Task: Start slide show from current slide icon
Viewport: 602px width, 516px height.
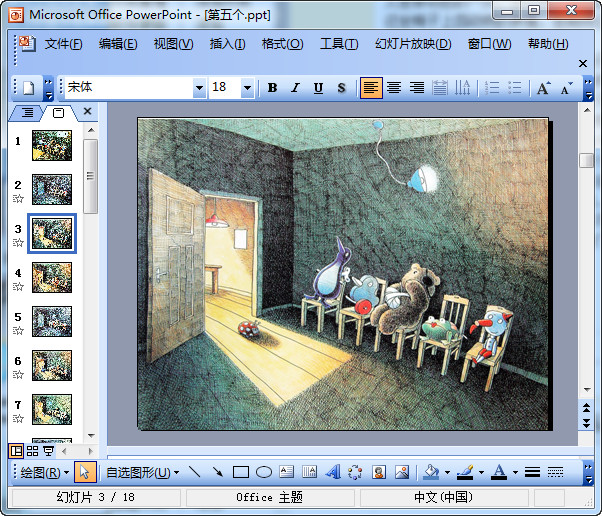Action: (x=48, y=451)
